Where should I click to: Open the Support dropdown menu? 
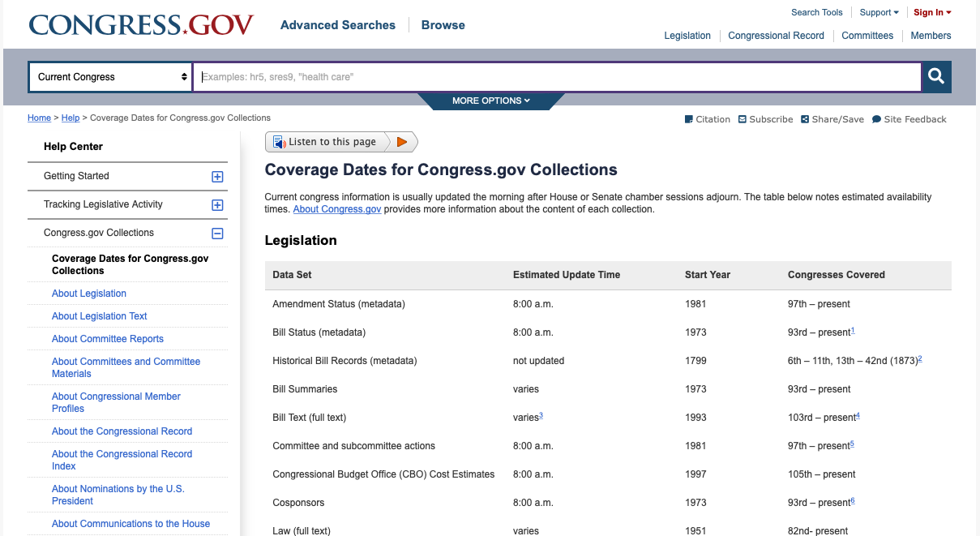point(879,12)
